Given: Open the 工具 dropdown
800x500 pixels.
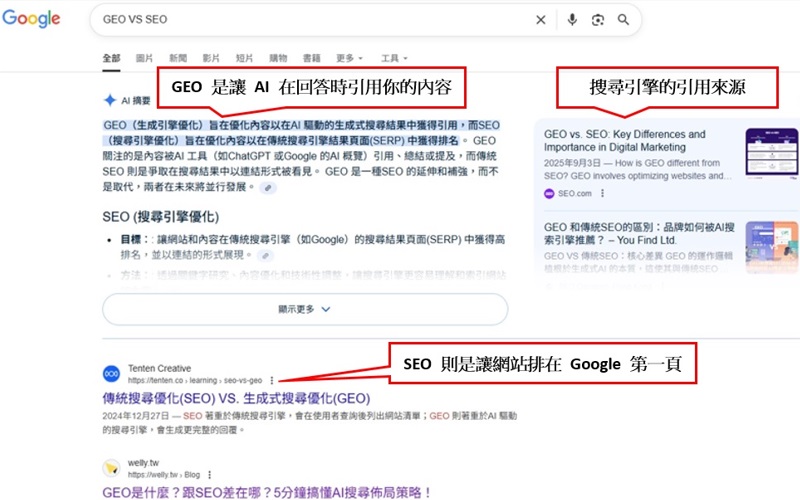Looking at the screenshot, I should point(394,58).
